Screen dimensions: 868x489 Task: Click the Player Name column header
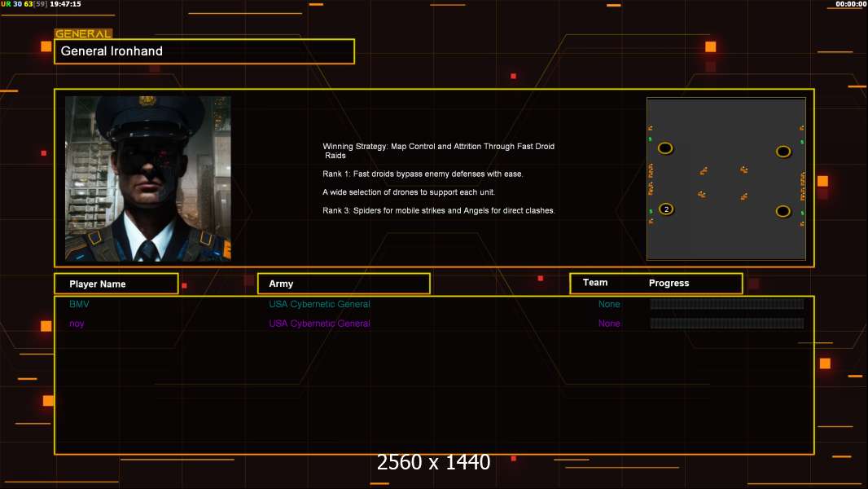point(116,284)
